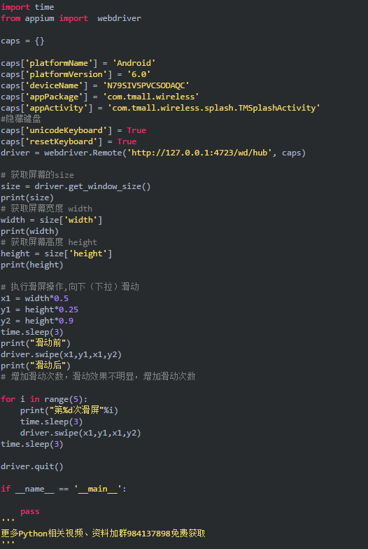Screen dimensions: 368x549
Task: Click the deviceName value 'N79SIV5PVCSODAQC'
Action: click(x=146, y=85)
